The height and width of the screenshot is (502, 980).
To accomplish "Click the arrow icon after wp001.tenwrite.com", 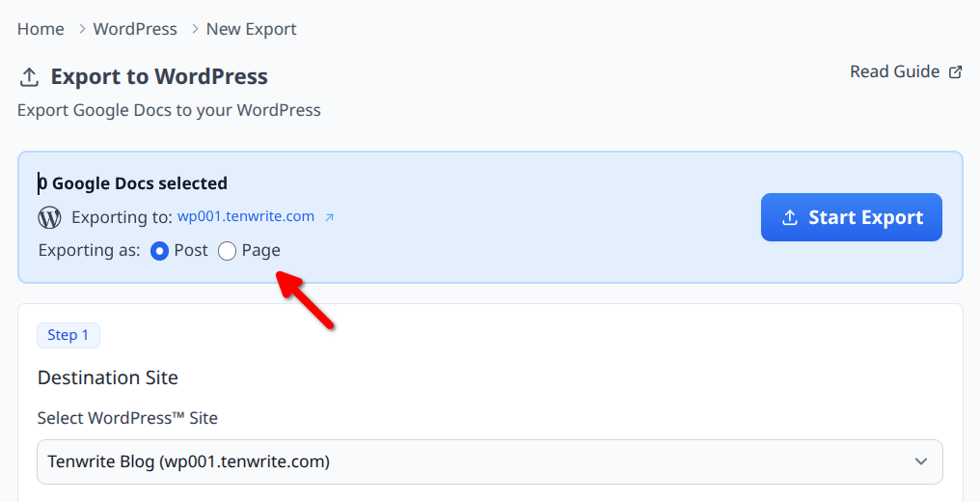I will [x=329, y=217].
